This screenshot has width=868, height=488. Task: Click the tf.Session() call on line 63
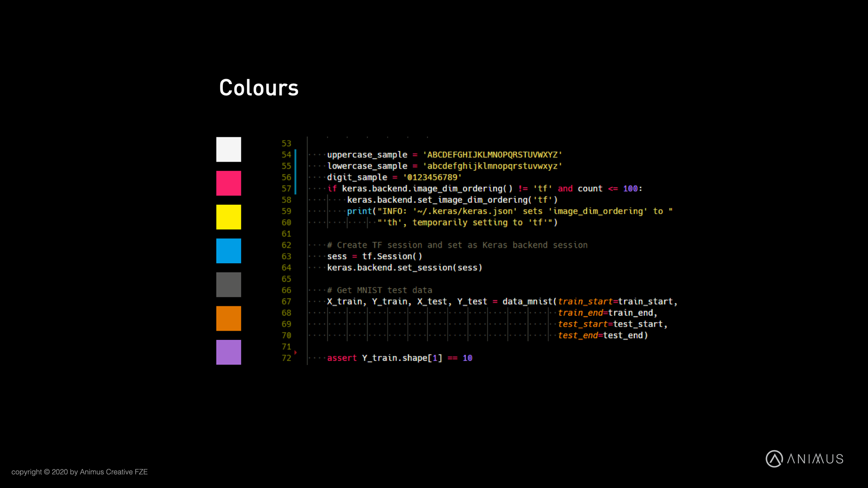(x=392, y=256)
